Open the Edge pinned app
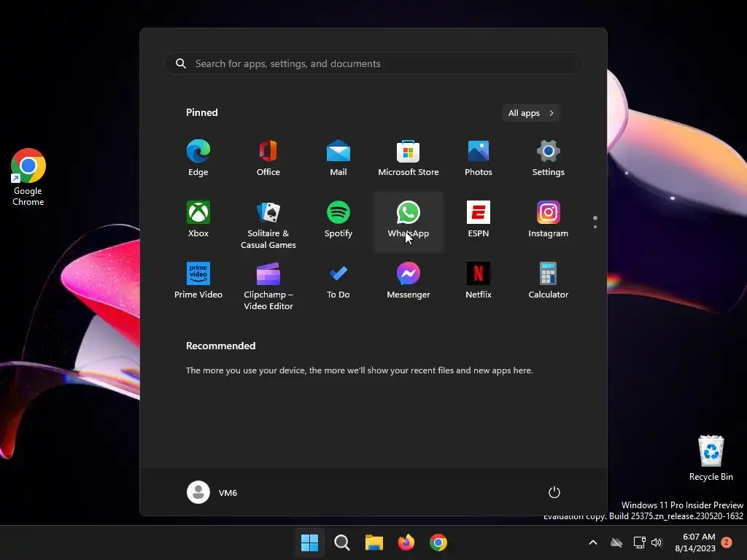The width and height of the screenshot is (747, 560). [198, 158]
